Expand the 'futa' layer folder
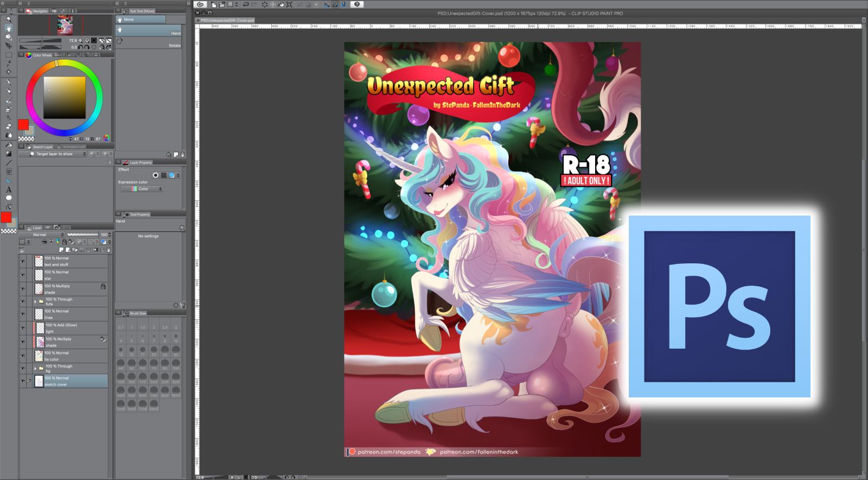Viewport: 868px width, 480px height. click(35, 301)
